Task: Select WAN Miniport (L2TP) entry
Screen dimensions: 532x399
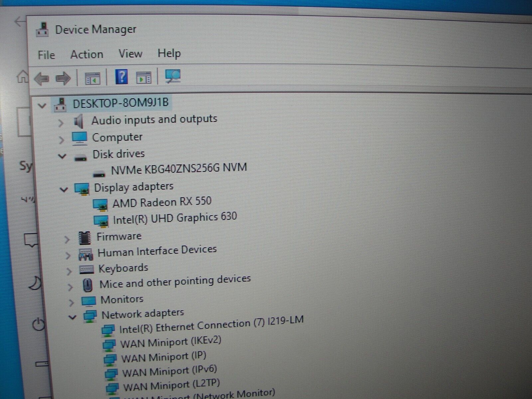Action: click(x=172, y=385)
